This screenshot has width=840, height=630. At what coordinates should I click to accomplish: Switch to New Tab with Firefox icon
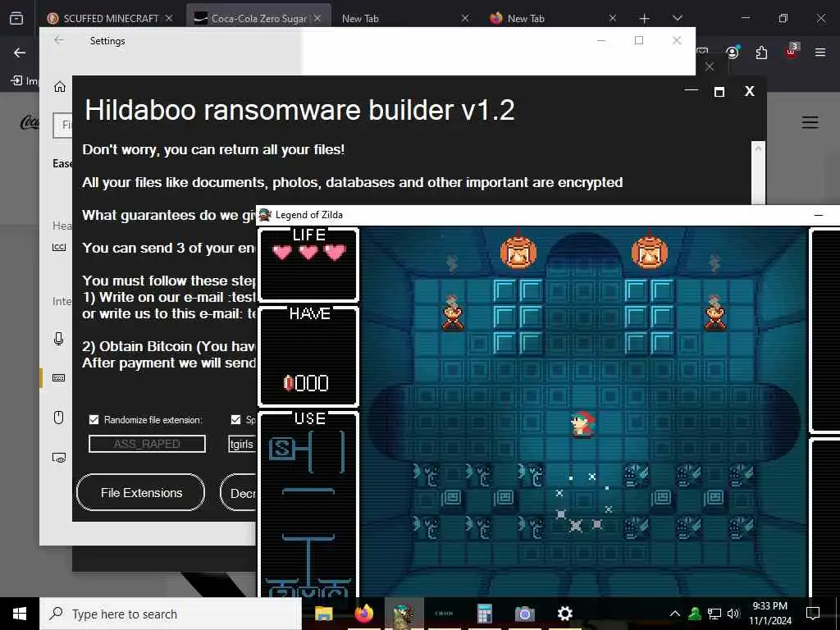pyautogui.click(x=526, y=18)
